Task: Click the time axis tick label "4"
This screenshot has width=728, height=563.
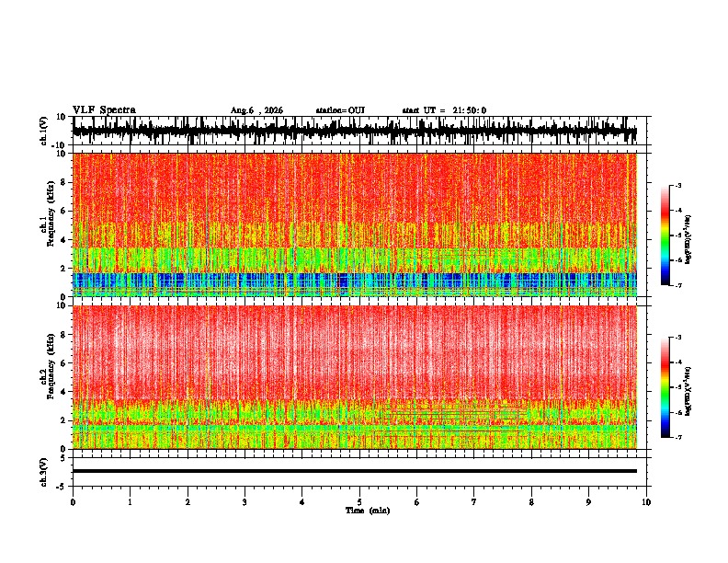Action: [x=302, y=502]
